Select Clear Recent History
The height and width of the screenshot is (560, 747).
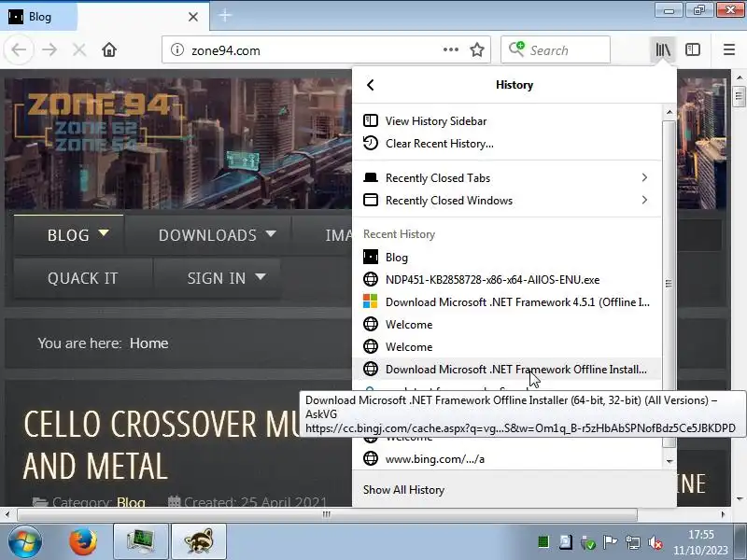tap(507, 144)
